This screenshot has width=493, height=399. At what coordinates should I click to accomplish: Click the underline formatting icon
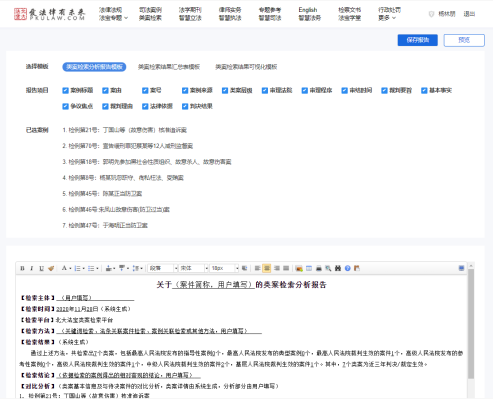41,268
